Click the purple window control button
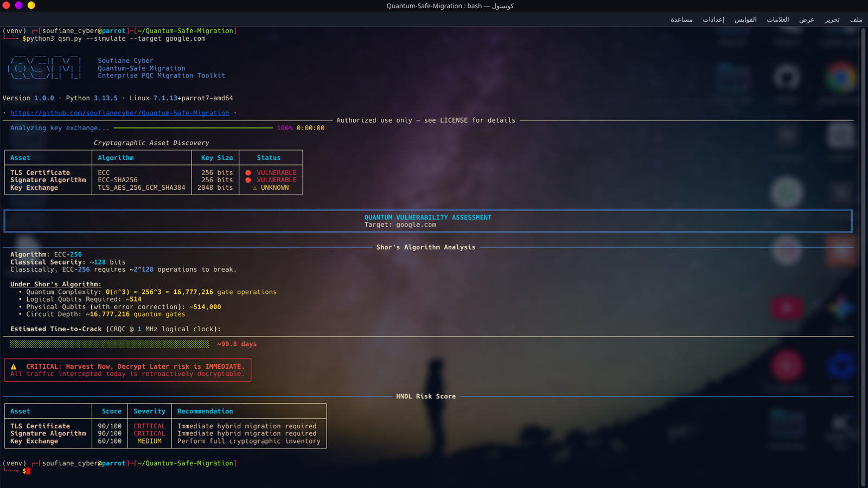This screenshot has width=868, height=488. (19, 5)
